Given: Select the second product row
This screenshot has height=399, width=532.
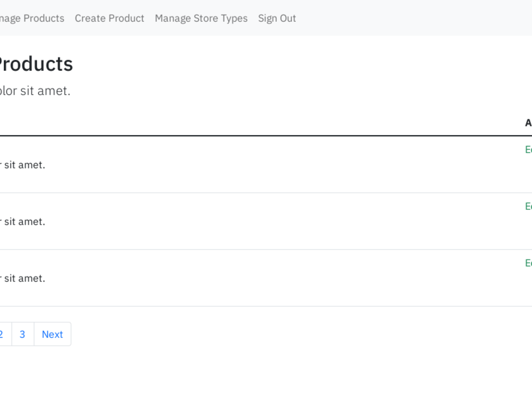Looking at the screenshot, I should point(213,221).
